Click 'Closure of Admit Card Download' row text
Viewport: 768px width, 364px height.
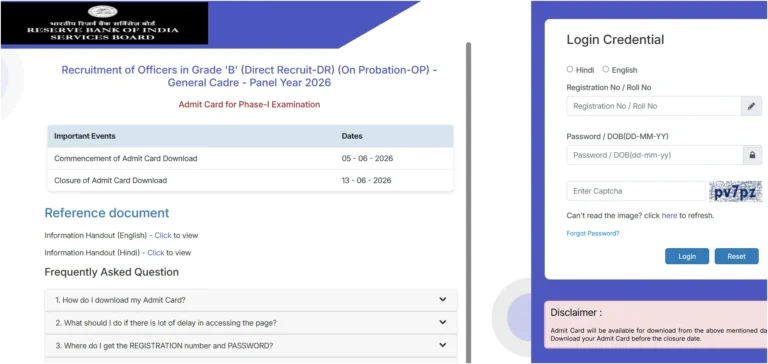[111, 180]
